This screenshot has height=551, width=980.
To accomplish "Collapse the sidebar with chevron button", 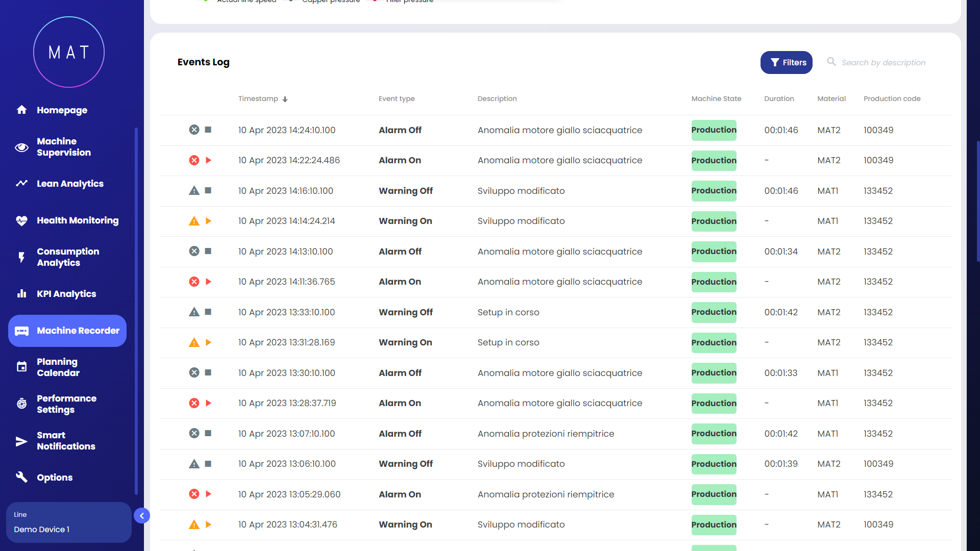I will [142, 516].
